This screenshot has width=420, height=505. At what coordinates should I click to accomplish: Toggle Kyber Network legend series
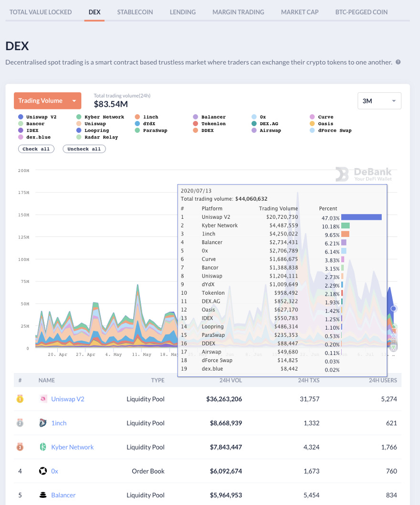100,117
